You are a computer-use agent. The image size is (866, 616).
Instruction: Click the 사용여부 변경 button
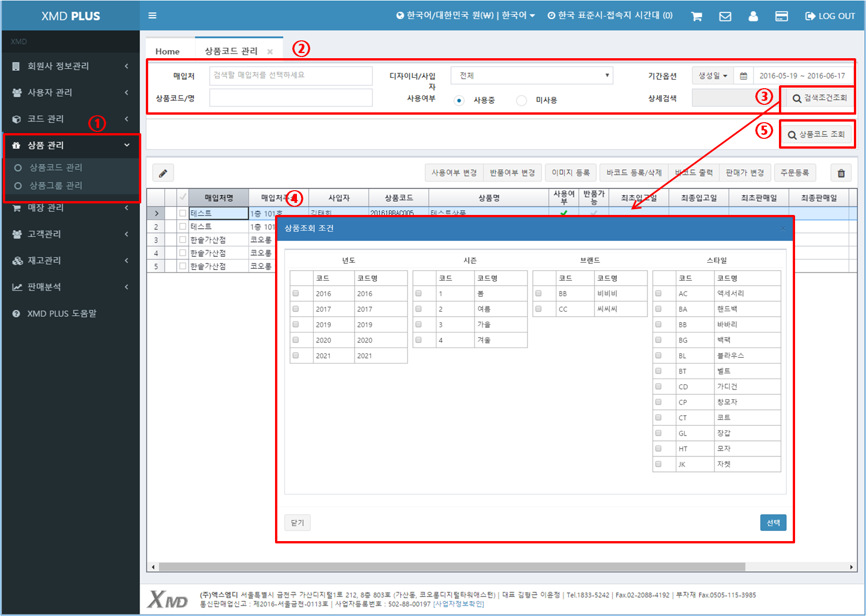(x=454, y=173)
